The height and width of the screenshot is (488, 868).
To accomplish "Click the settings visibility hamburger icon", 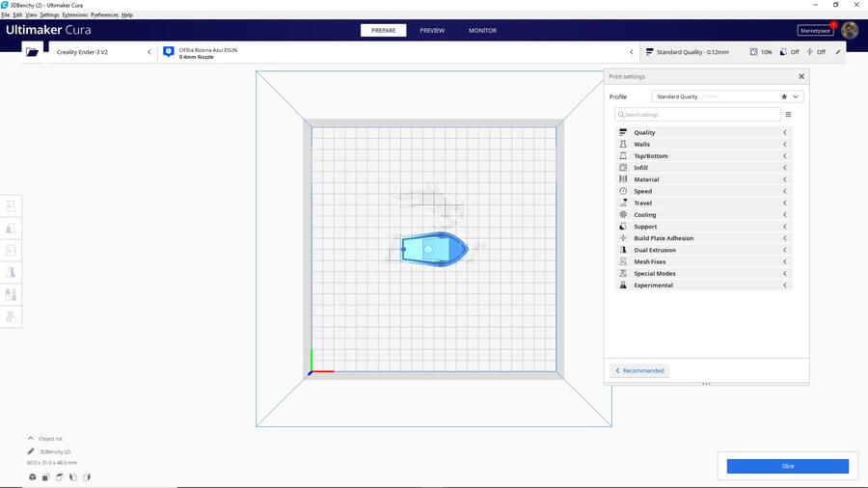I will pyautogui.click(x=788, y=115).
